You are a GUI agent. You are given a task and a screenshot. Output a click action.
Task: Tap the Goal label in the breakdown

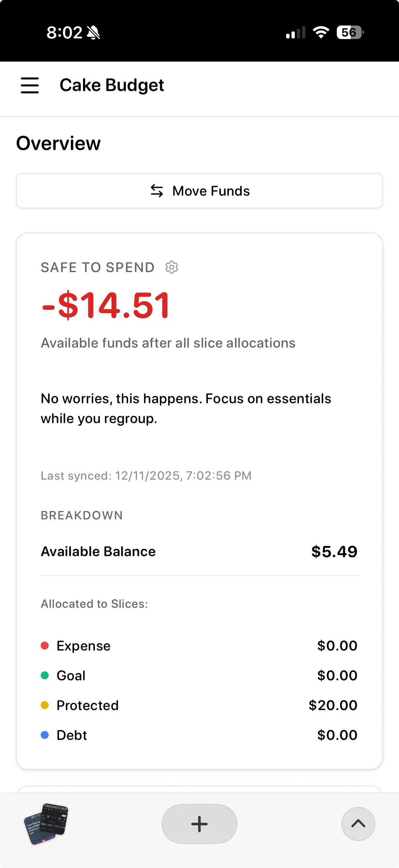pos(71,675)
